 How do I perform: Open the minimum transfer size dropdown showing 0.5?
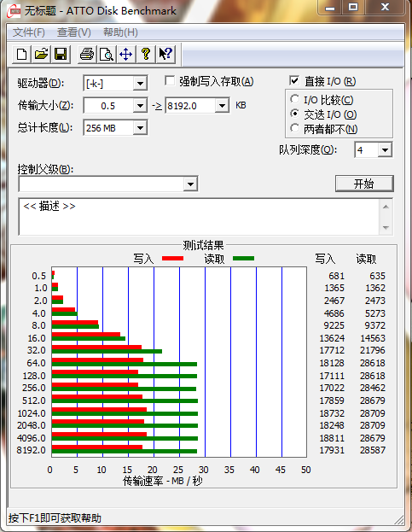[140, 106]
